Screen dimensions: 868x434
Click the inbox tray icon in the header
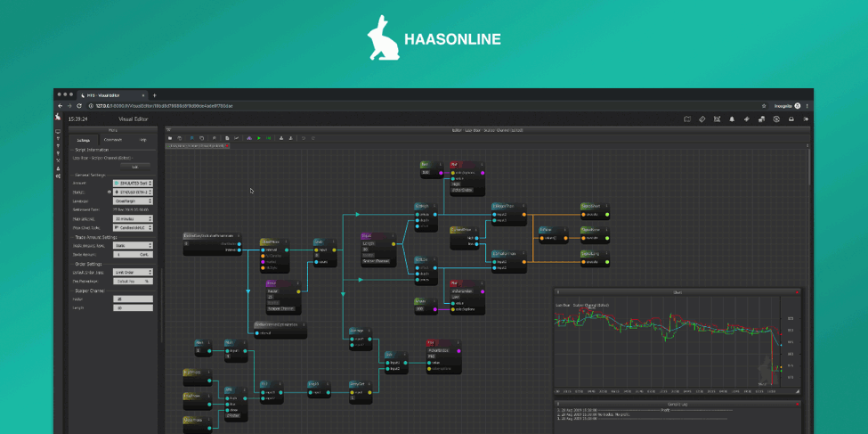[x=791, y=119]
